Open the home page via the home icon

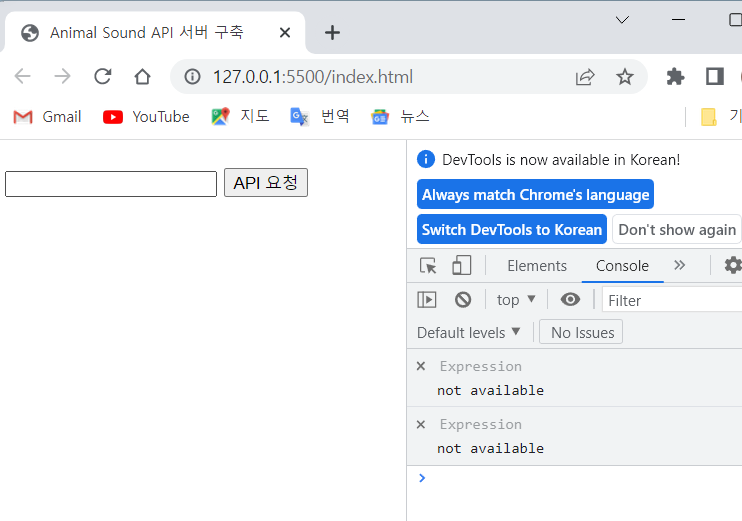coord(142,76)
